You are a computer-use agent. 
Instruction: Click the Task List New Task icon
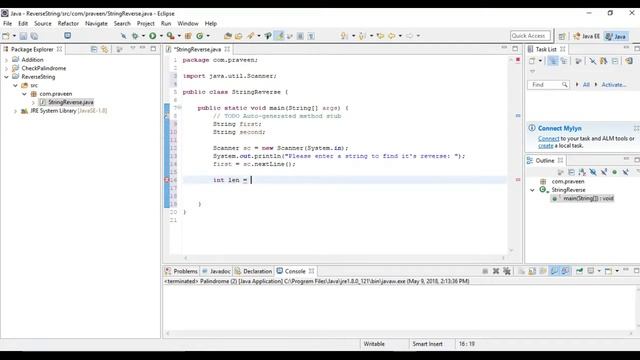(532, 61)
